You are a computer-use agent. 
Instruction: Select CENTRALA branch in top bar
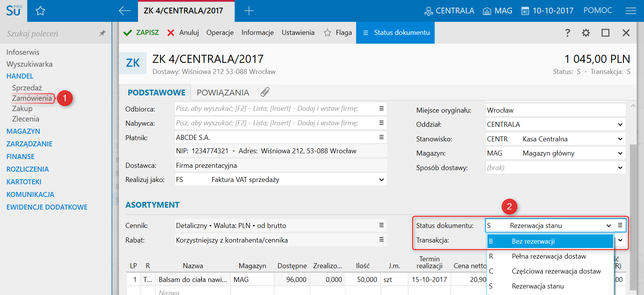[x=449, y=11]
